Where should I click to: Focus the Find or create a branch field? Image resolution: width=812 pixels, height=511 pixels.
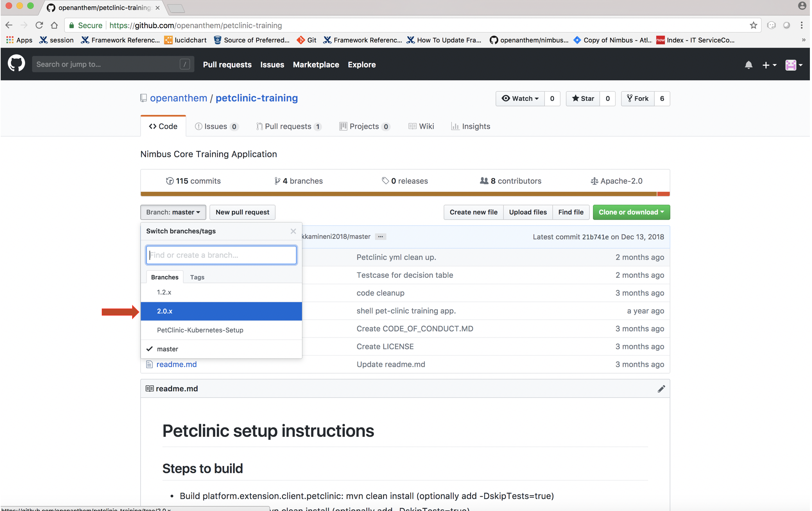(x=221, y=255)
